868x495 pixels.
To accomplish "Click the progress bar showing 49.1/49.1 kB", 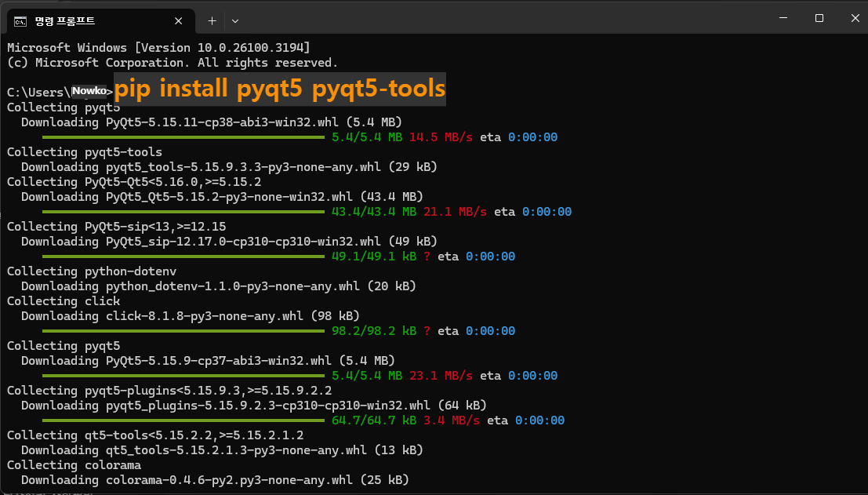I will (183, 257).
